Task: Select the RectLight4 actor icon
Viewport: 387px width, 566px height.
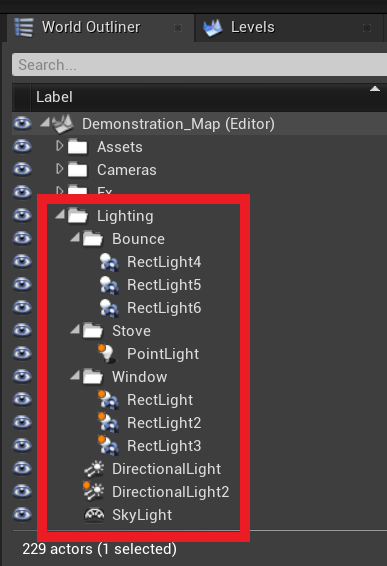Action: [109, 262]
